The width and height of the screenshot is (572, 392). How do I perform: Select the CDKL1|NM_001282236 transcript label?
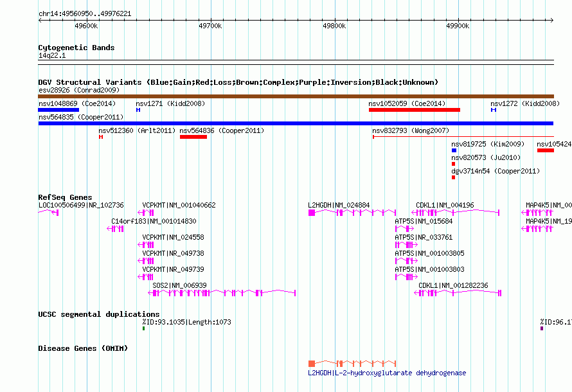[x=453, y=285]
